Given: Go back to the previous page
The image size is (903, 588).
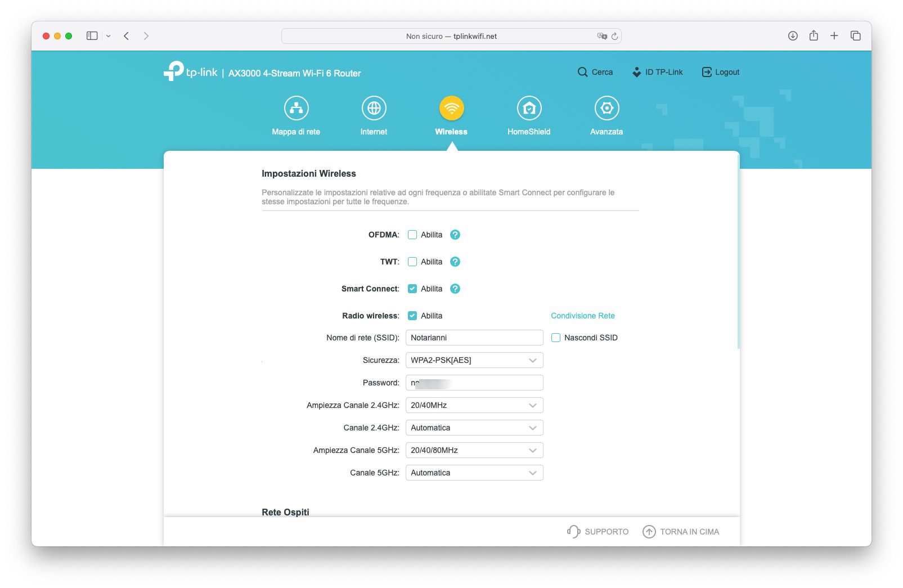Looking at the screenshot, I should [127, 36].
